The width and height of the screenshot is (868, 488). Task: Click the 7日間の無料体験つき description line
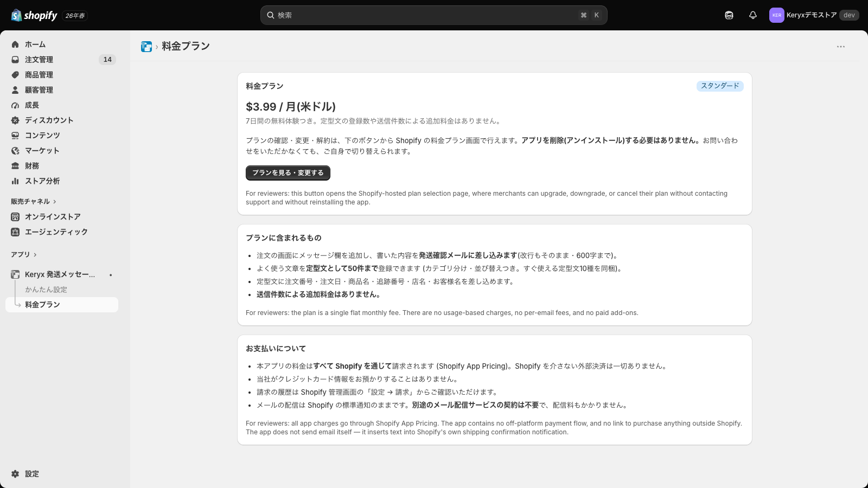(374, 121)
